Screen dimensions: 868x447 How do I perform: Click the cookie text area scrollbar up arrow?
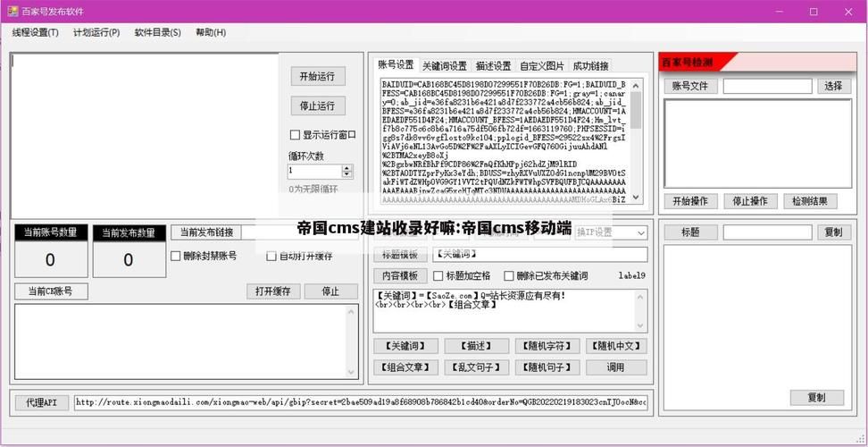point(636,86)
